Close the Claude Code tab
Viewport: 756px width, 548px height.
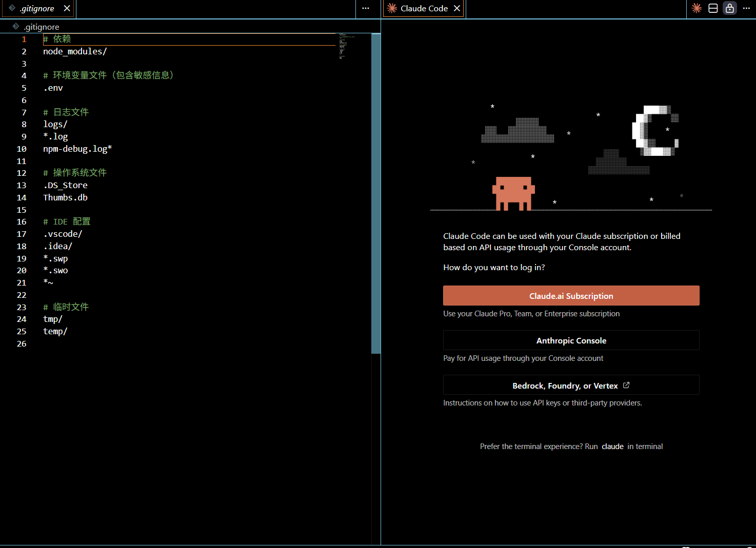click(x=457, y=8)
